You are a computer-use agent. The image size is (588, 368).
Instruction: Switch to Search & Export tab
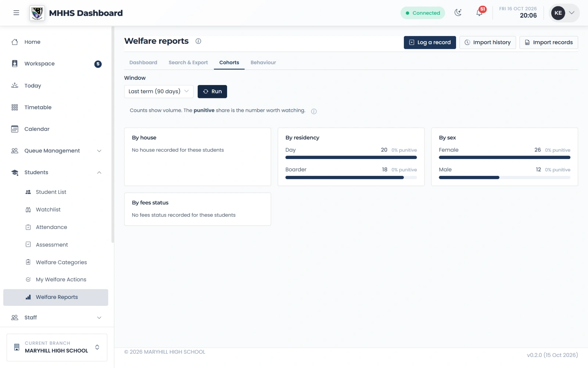coord(188,63)
